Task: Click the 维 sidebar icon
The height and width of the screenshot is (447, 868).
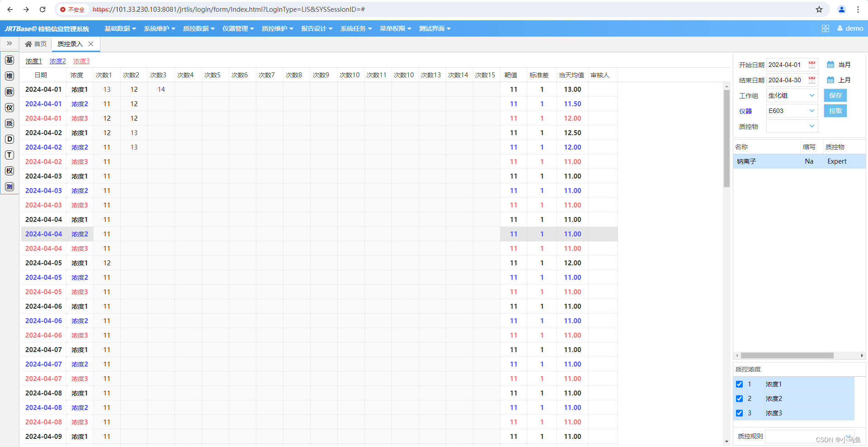Action: (9, 76)
